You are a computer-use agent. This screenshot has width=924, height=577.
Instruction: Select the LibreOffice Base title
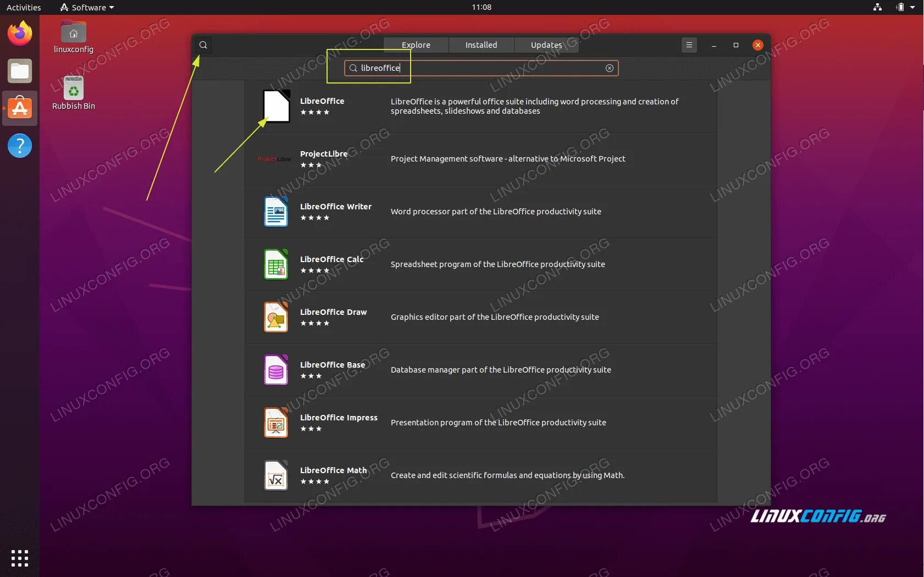tap(333, 365)
